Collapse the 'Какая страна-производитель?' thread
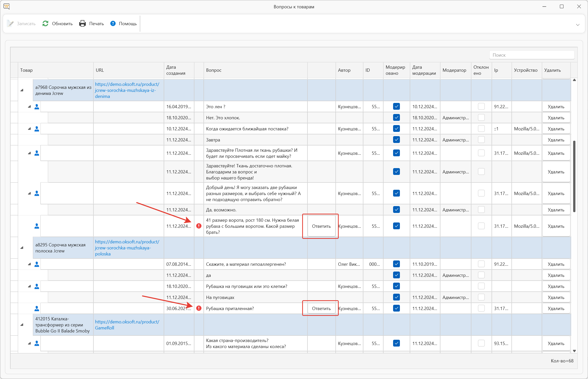 tap(29, 343)
